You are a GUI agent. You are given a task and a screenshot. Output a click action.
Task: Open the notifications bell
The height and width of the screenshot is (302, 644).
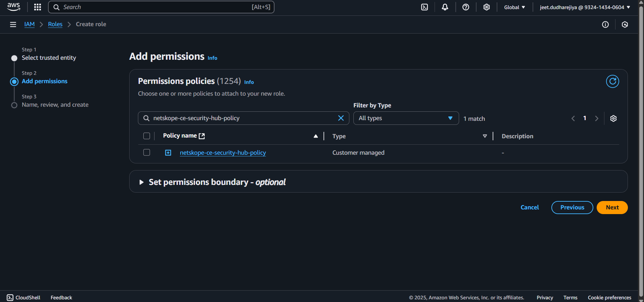point(445,7)
